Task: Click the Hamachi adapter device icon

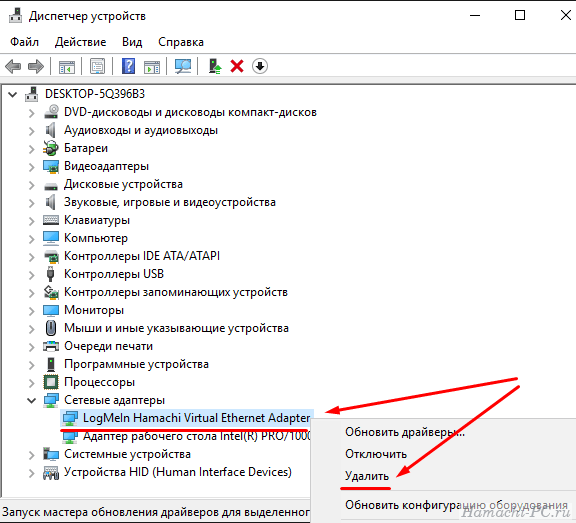Action: pos(70,418)
